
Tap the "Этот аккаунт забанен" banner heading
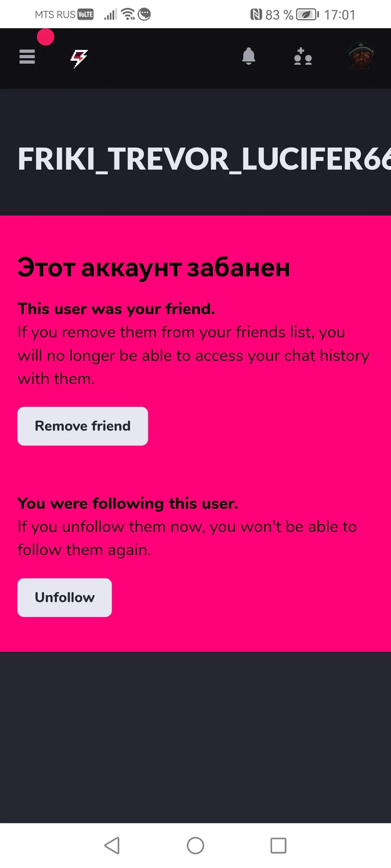[153, 268]
